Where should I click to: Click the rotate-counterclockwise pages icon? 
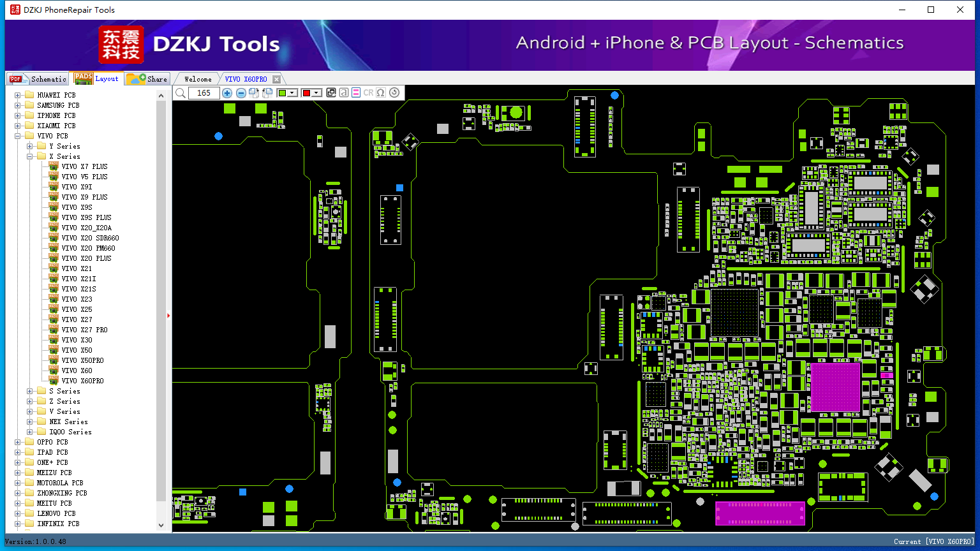click(x=267, y=93)
